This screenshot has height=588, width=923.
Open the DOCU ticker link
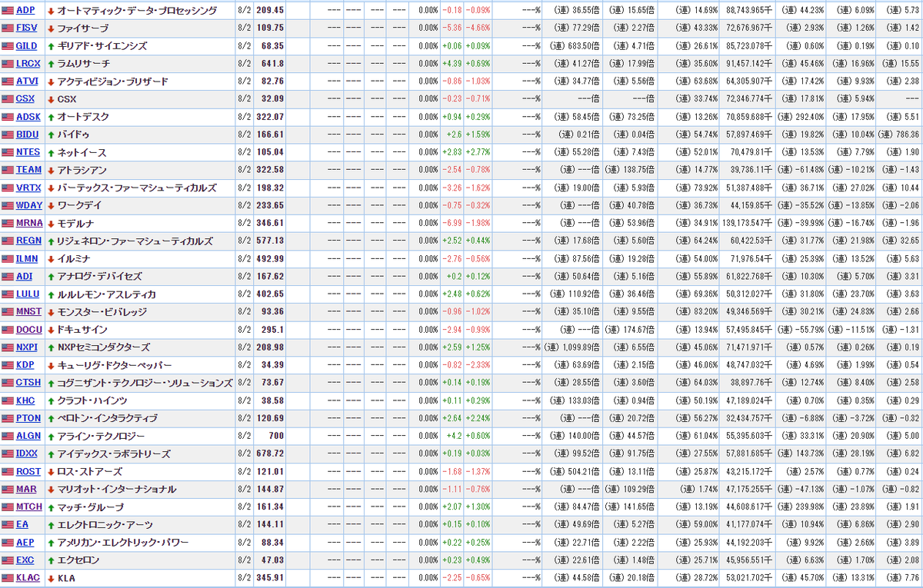click(x=28, y=329)
